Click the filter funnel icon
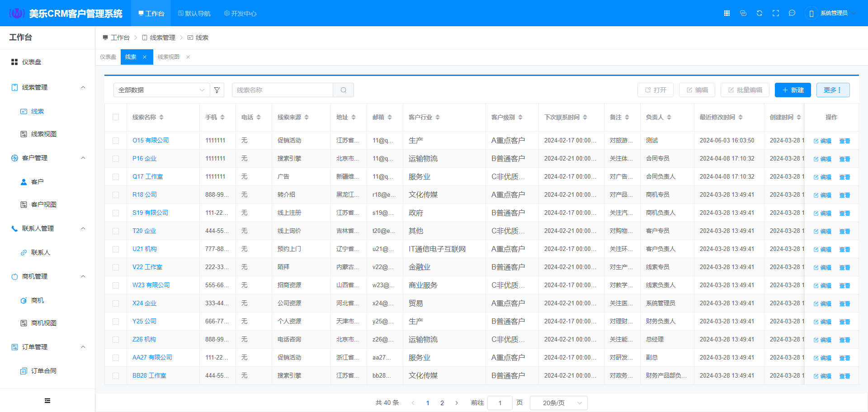The width and height of the screenshot is (868, 412). coord(217,90)
